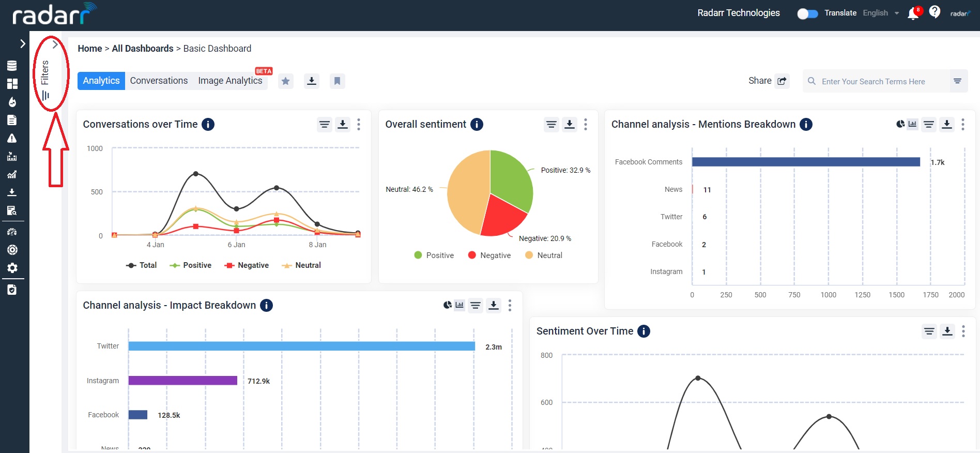Open the downloads icon in sidebar
The height and width of the screenshot is (453, 980).
(x=12, y=192)
